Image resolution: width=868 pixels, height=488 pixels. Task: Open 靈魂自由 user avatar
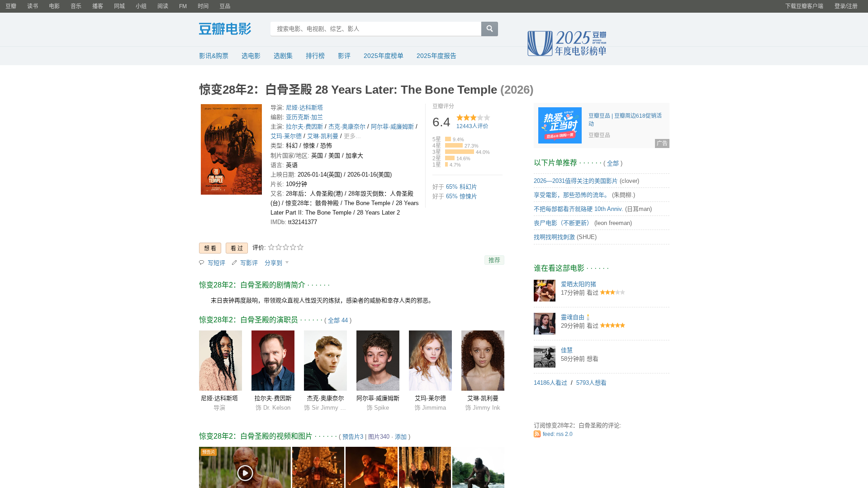(545, 324)
